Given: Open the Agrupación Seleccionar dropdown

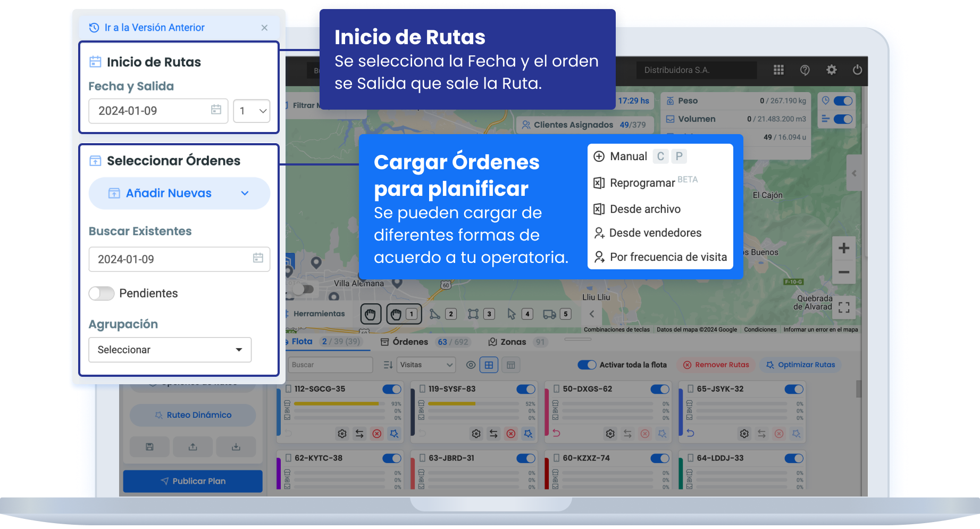Looking at the screenshot, I should click(x=170, y=350).
